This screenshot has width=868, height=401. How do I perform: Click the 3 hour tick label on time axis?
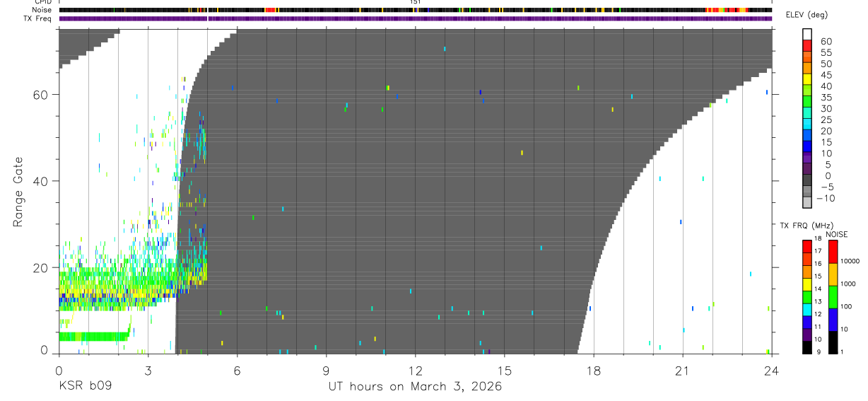pos(147,370)
